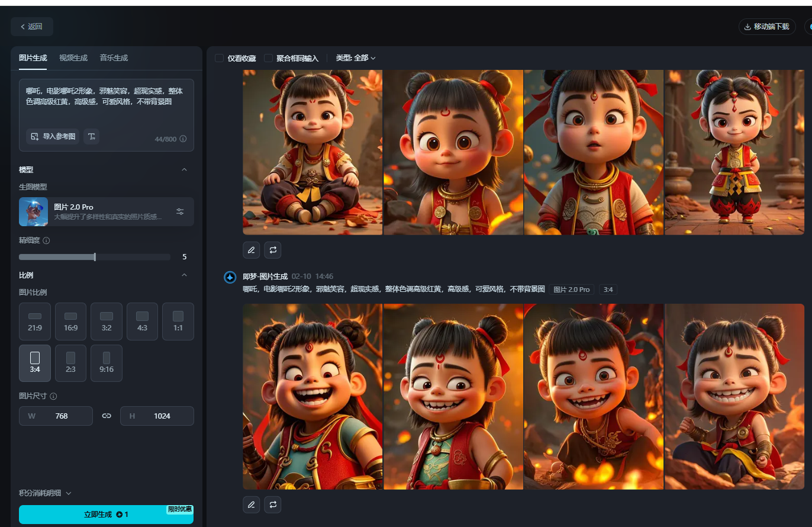Open the third Nezha image with flames in the bottom row
This screenshot has height=527, width=812.
pyautogui.click(x=594, y=397)
